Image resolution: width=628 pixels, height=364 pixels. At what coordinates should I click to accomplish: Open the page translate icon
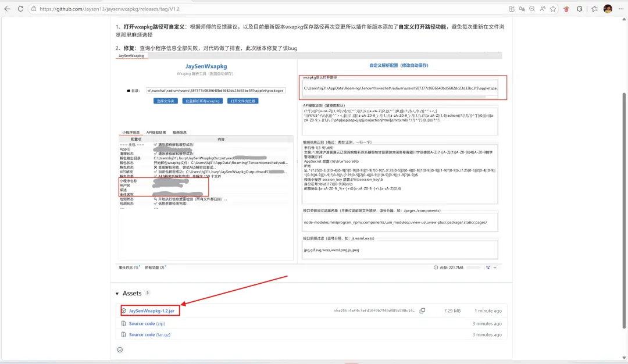click(x=522, y=9)
